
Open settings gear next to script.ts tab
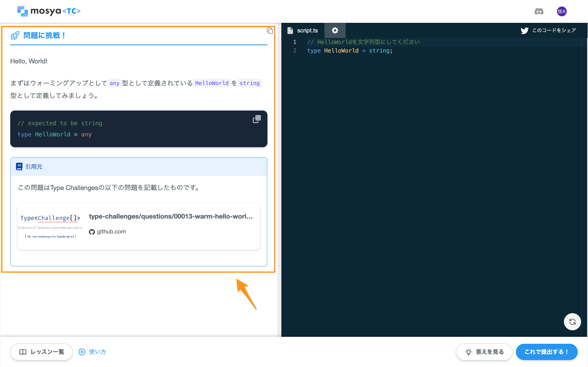335,30
